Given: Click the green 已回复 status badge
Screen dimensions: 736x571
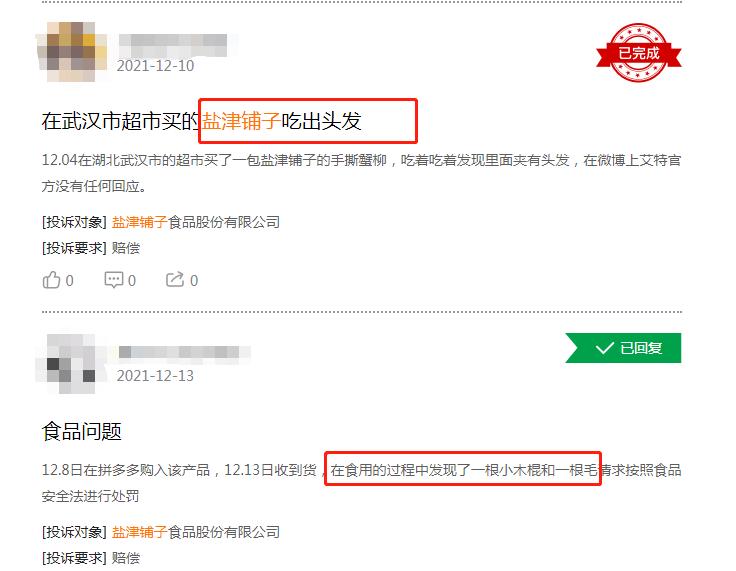Looking at the screenshot, I should tap(623, 348).
